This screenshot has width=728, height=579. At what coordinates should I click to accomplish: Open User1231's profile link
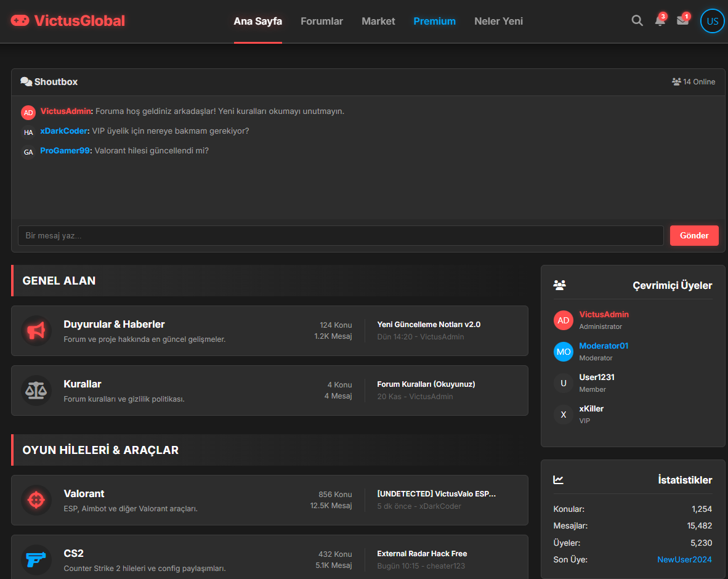point(597,377)
